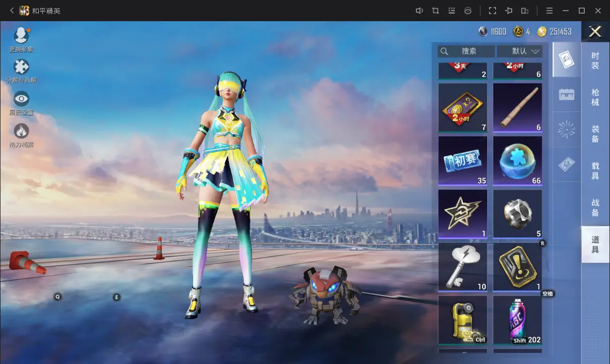Click the silver coin balance 11600
This screenshot has height=364, width=610.
tap(492, 32)
